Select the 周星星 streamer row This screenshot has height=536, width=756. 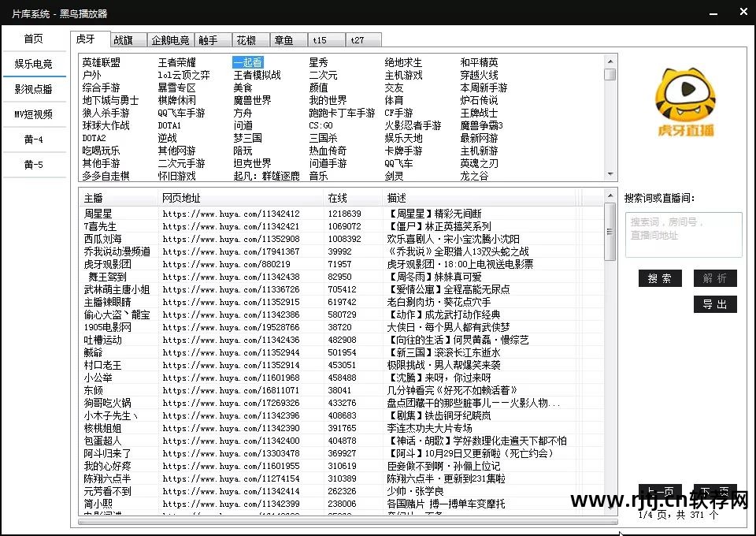342,214
